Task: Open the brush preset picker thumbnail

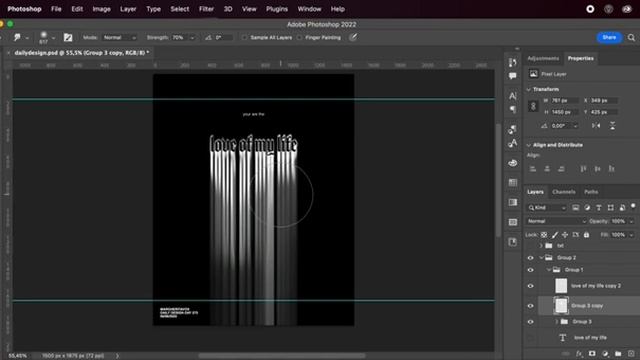Action: [44, 38]
